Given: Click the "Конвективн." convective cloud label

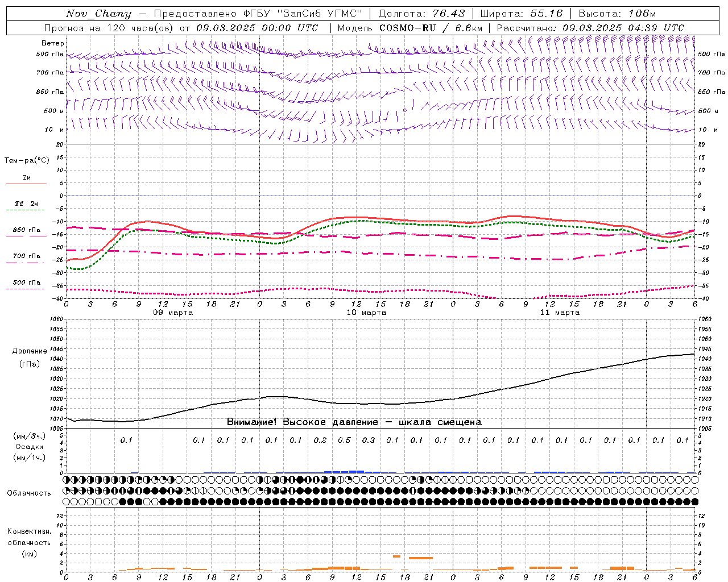Looking at the screenshot, I should point(30,531).
